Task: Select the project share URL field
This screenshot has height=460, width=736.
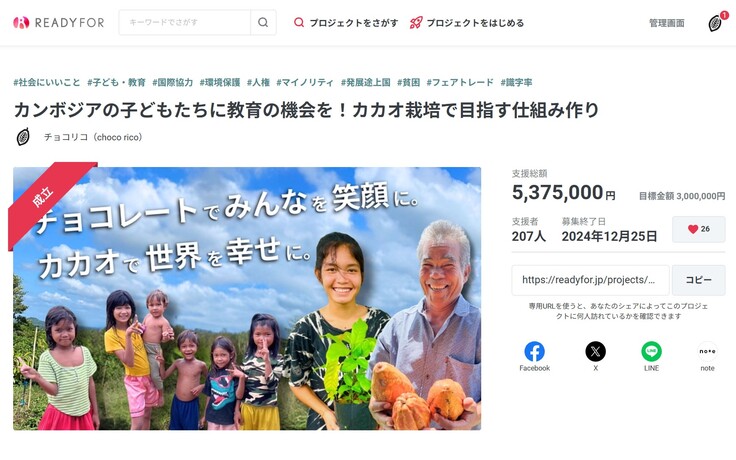Action: [590, 280]
